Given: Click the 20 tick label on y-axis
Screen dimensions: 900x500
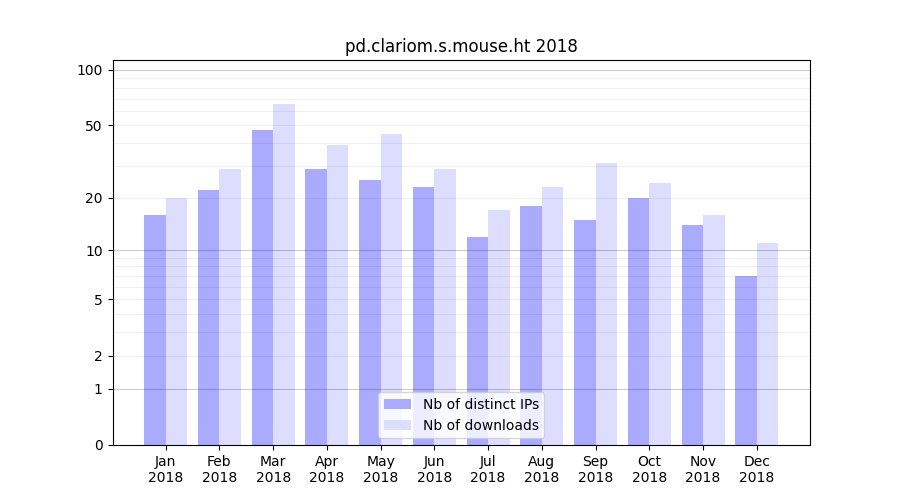Looking at the screenshot, I should pos(93,198).
